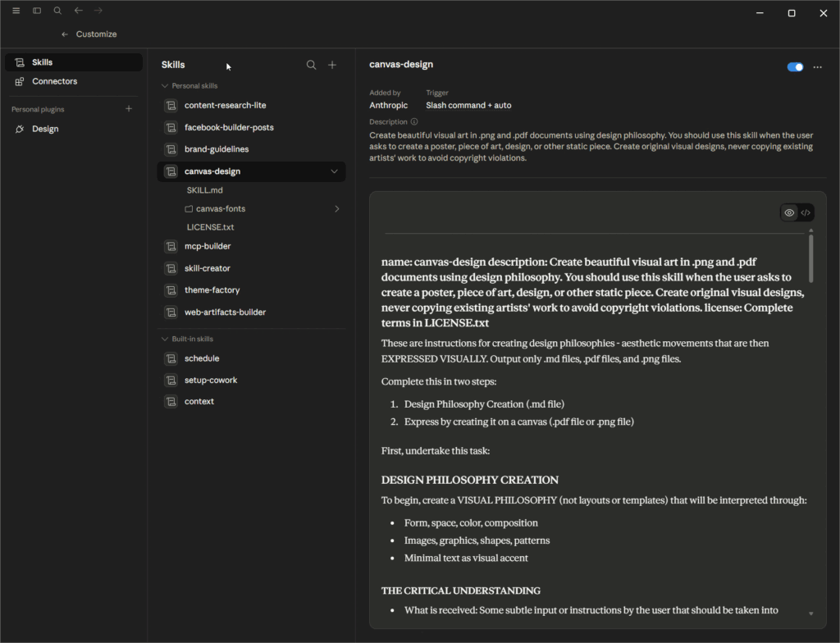This screenshot has width=840, height=643.
Task: Open the Skills tab in sidebar
Action: point(74,62)
